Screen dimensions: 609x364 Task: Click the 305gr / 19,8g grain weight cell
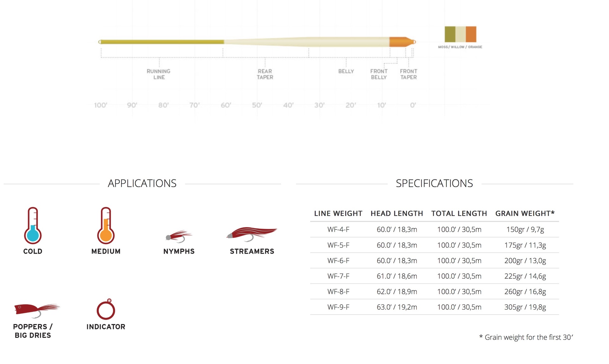525,307
